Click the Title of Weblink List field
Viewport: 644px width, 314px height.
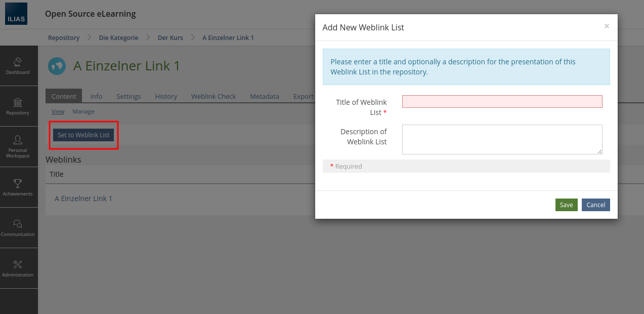[502, 102]
